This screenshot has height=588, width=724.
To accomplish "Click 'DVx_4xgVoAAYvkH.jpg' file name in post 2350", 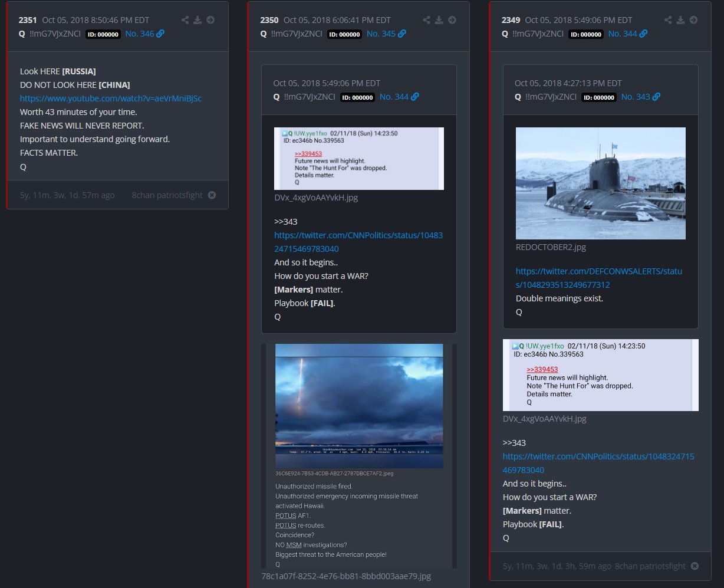I will point(315,198).
